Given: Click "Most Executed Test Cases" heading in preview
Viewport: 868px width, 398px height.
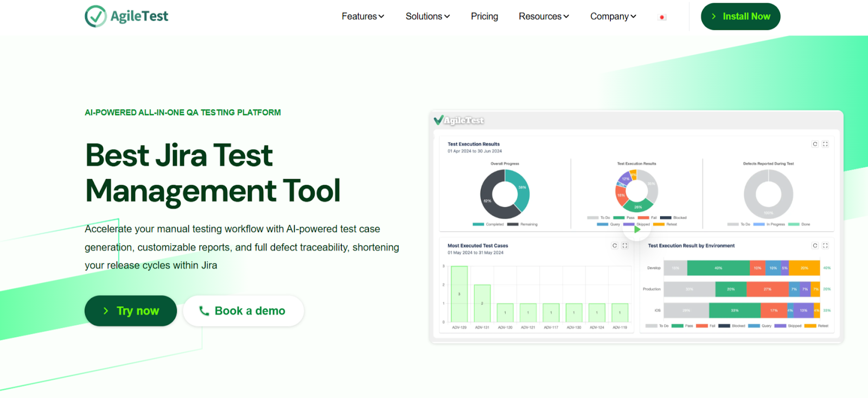Looking at the screenshot, I should coord(478,246).
